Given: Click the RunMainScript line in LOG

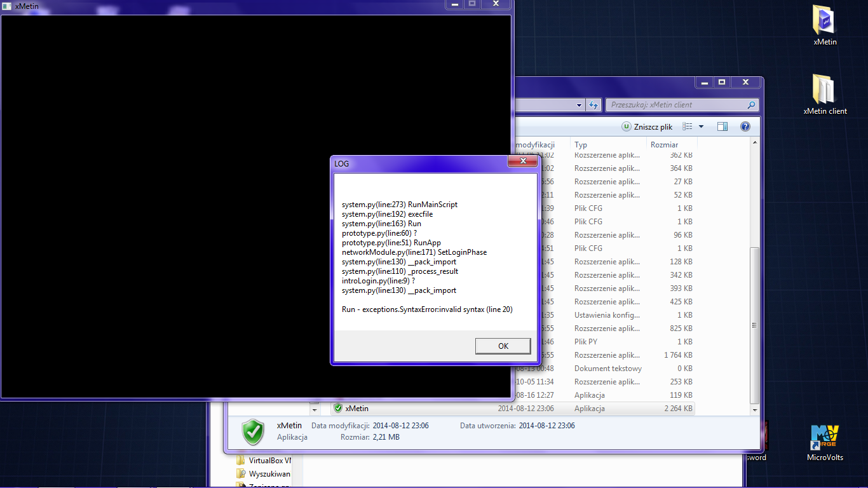Looking at the screenshot, I should point(400,205).
